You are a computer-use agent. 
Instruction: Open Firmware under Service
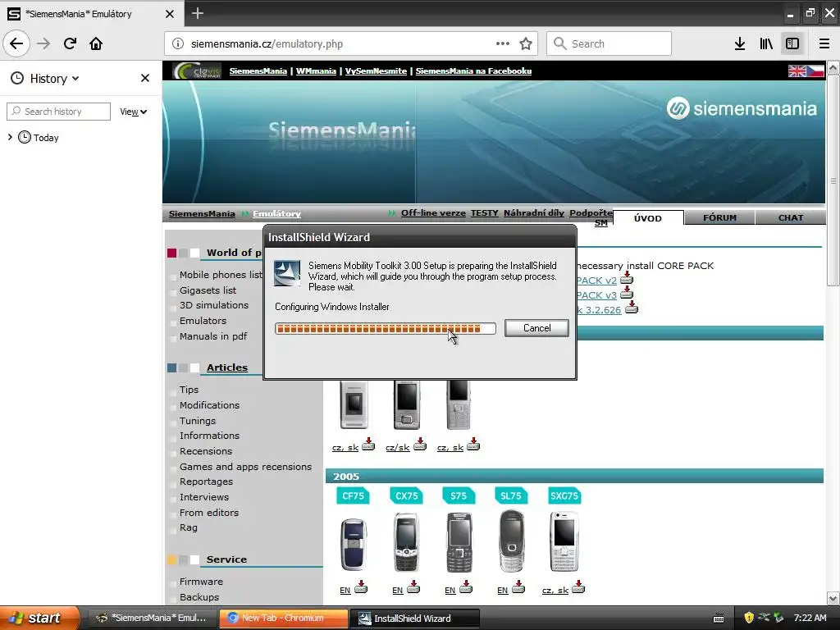click(x=201, y=582)
